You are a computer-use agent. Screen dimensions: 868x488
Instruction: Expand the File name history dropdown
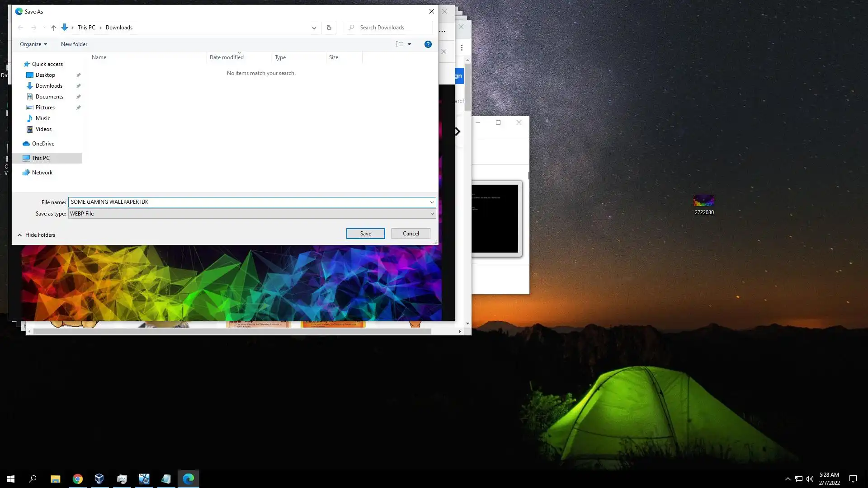point(432,202)
